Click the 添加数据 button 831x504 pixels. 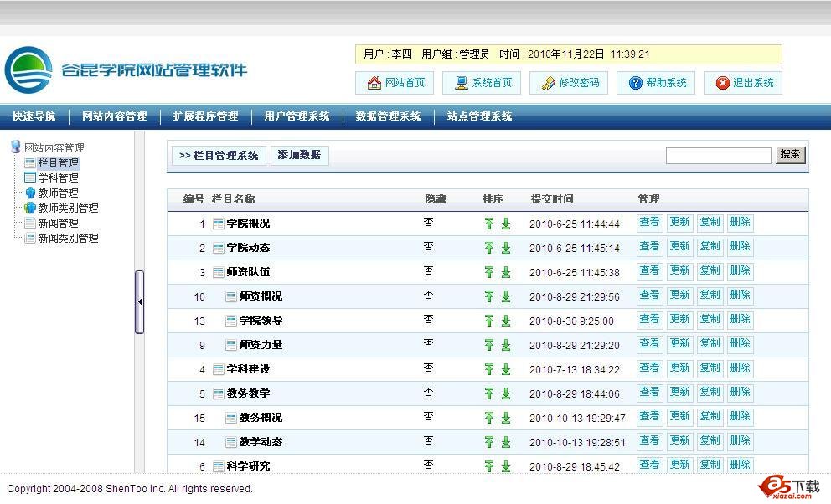click(x=299, y=155)
